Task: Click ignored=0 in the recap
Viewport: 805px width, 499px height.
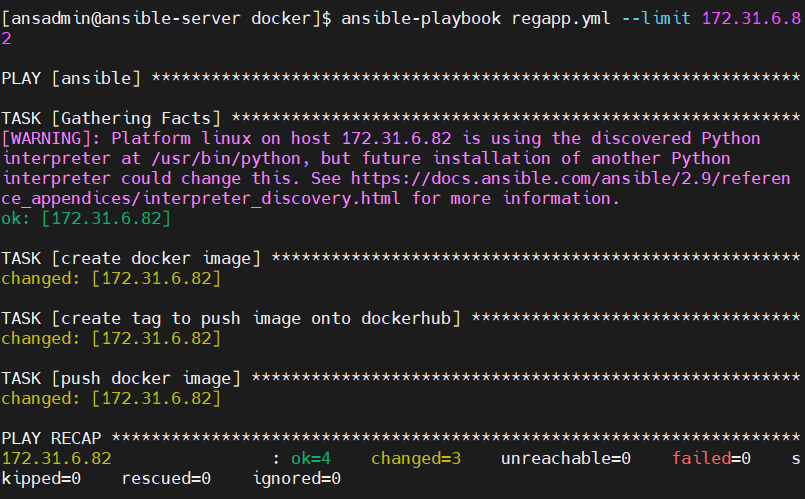Action: coord(297,478)
